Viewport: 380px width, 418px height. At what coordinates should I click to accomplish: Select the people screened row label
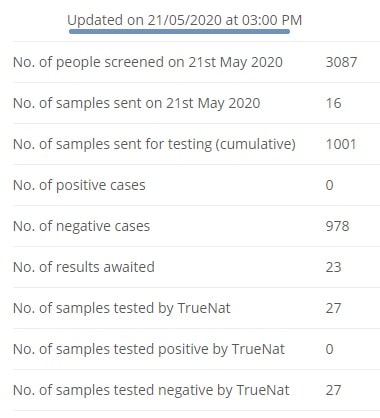point(148,62)
